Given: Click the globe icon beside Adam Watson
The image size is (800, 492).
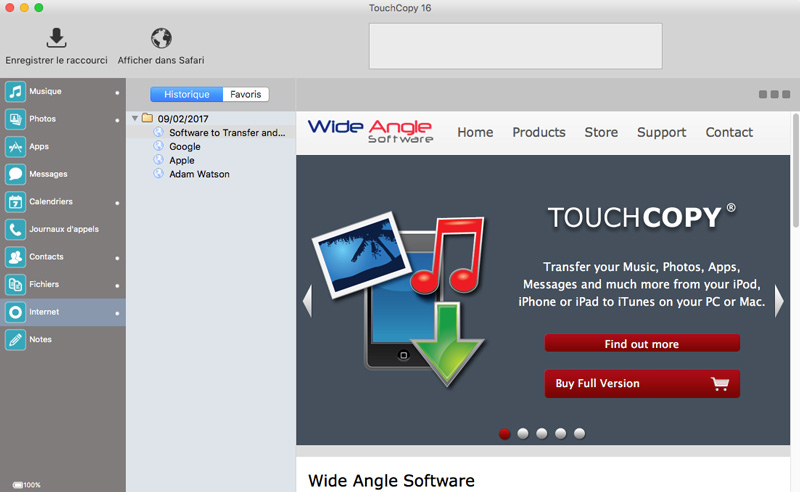Looking at the screenshot, I should 159,174.
